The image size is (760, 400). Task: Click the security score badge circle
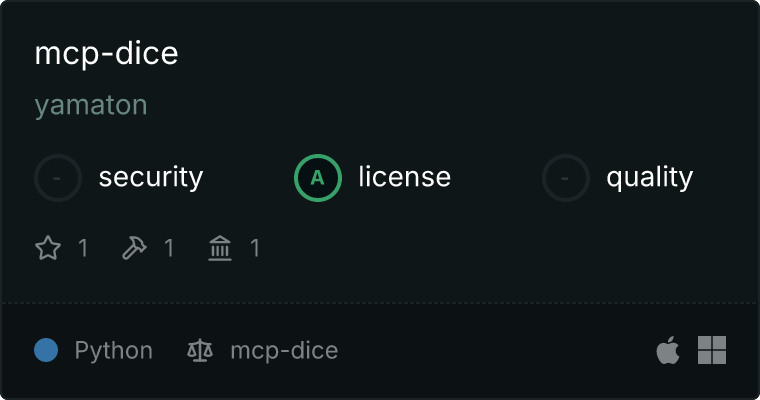pyautogui.click(x=58, y=178)
